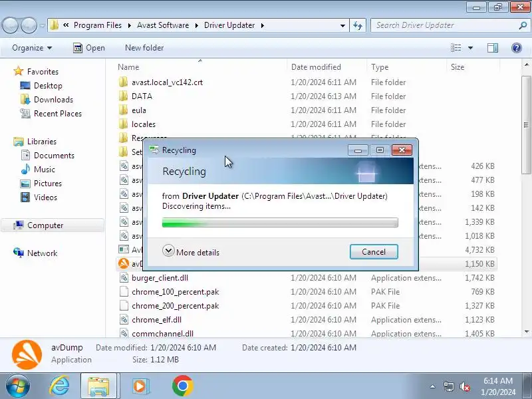Expand arrow after Program Files breadcrumb
The width and height of the screenshot is (532, 399).
pos(129,25)
